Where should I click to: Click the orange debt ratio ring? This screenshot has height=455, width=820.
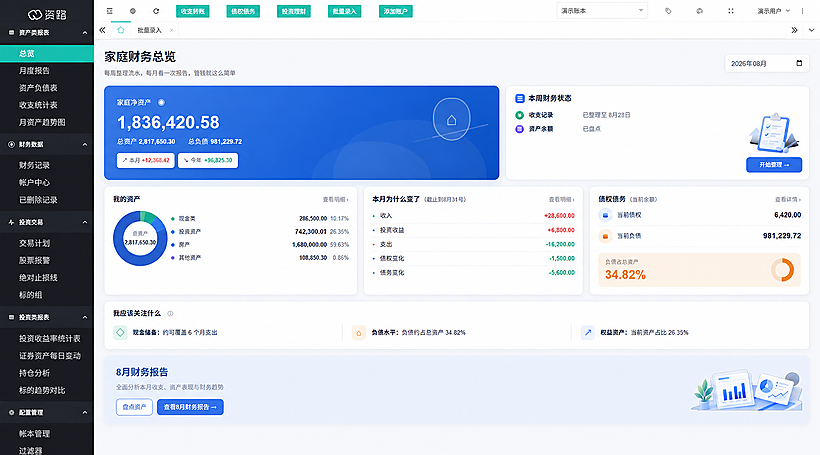(x=782, y=270)
